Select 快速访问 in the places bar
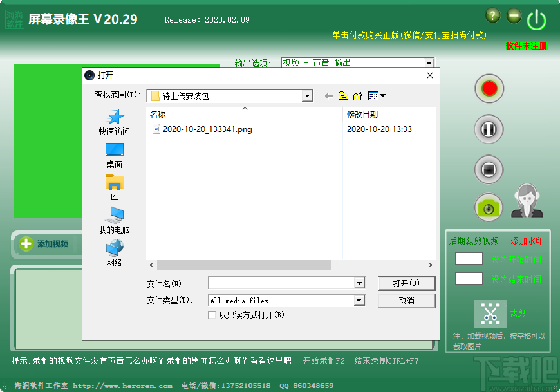 coord(115,122)
